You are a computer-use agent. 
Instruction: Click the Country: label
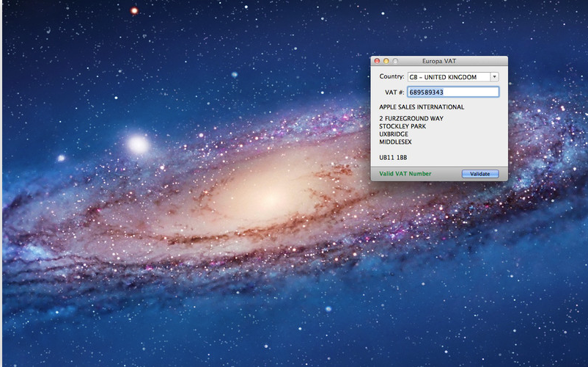pos(392,76)
